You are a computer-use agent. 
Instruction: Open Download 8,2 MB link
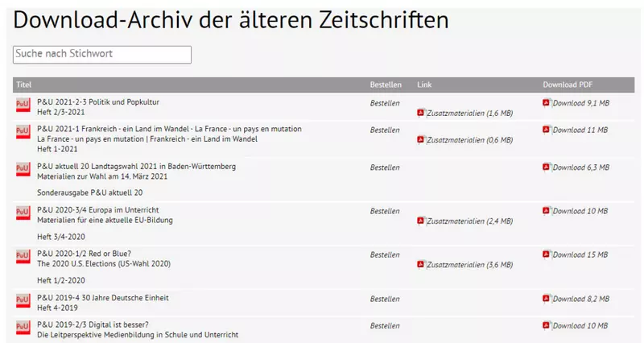point(580,299)
